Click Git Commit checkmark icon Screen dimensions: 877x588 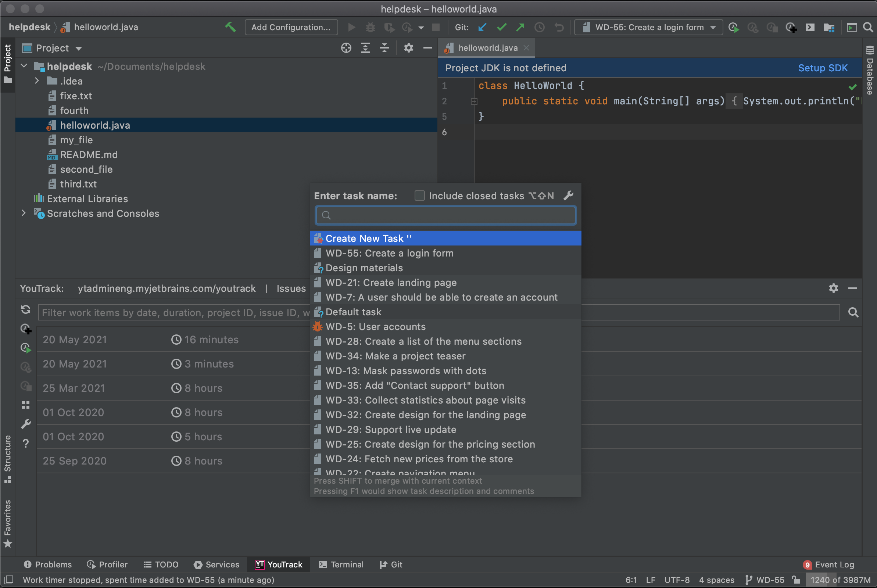click(501, 27)
